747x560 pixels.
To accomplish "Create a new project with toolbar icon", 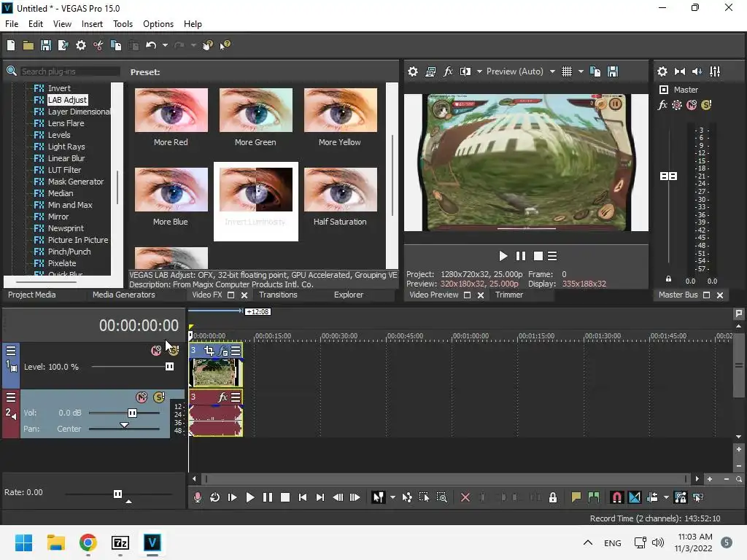I will [x=11, y=45].
